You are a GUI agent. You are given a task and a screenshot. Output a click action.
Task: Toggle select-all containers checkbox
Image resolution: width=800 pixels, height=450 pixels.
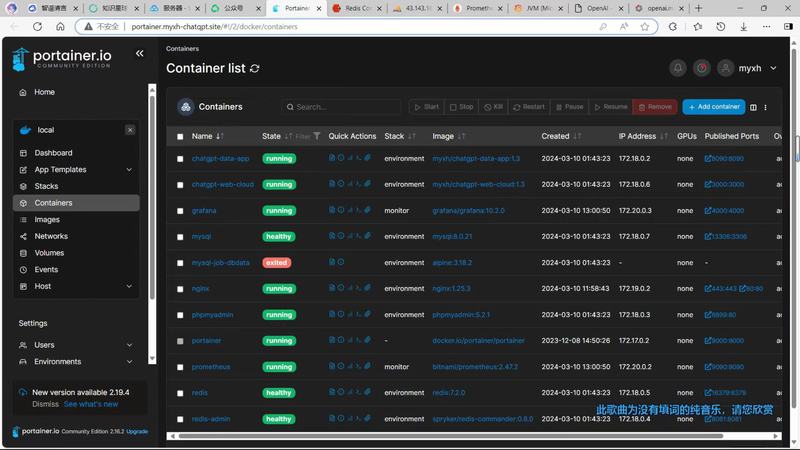(x=180, y=137)
